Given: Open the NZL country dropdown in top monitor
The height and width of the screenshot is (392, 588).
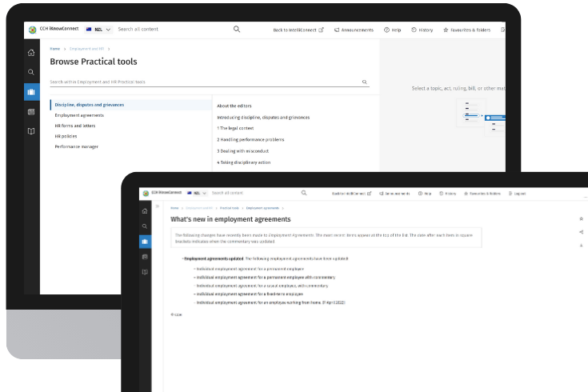Looking at the screenshot, I should click(98, 30).
